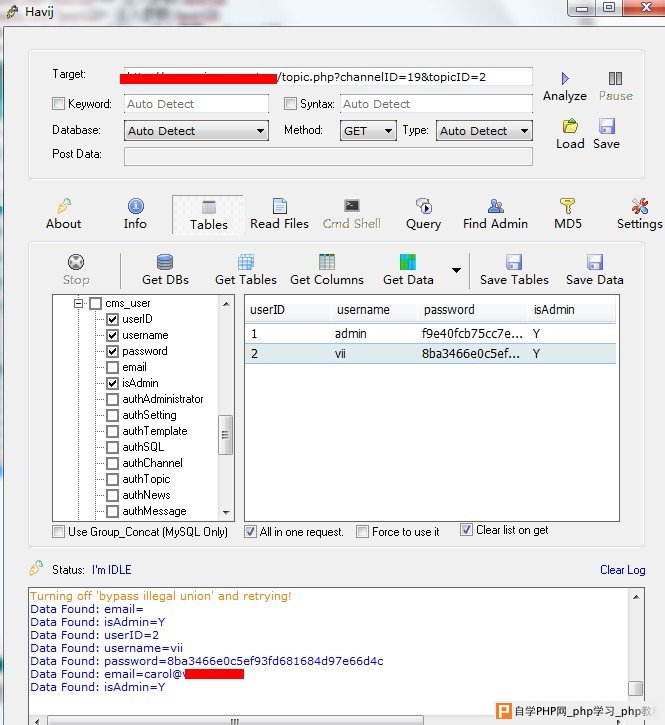Click the Post Data field
This screenshot has width=665, height=725.
pyautogui.click(x=328, y=156)
